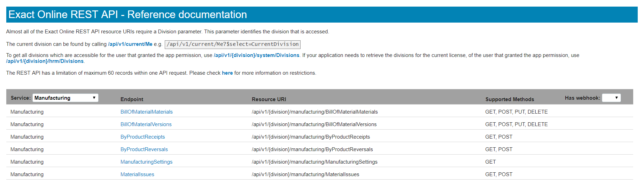Click the Resource URI column header
This screenshot has width=644, height=181.
[269, 99]
